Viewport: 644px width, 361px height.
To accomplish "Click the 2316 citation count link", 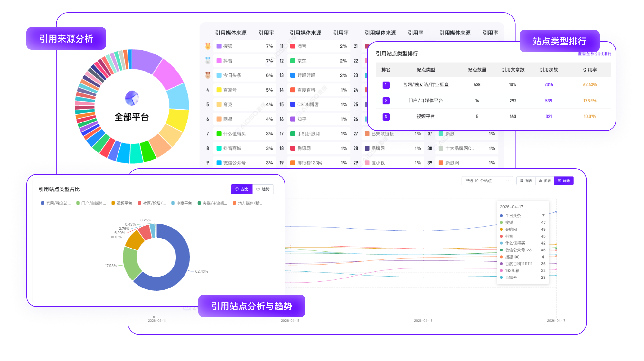I will 549,84.
